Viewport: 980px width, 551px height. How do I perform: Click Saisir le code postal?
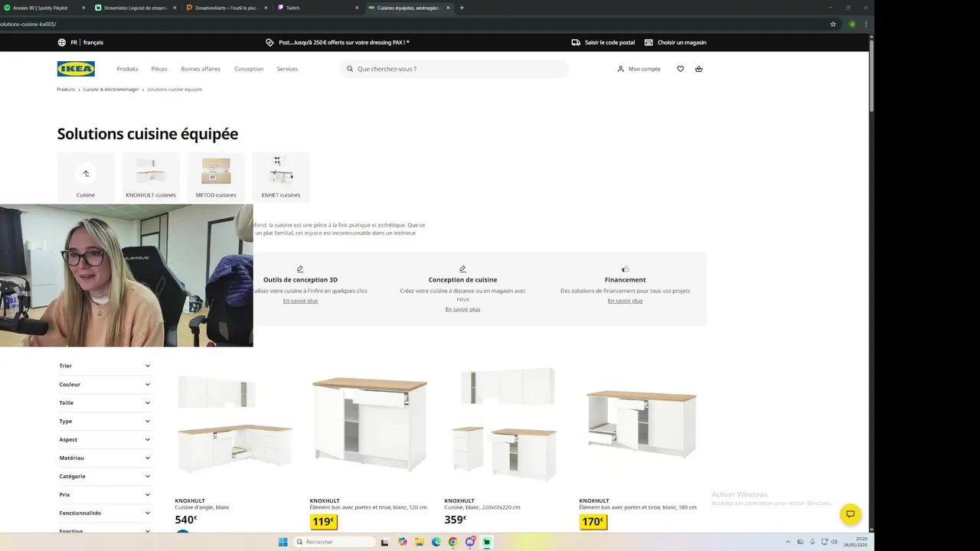pyautogui.click(x=609, y=43)
